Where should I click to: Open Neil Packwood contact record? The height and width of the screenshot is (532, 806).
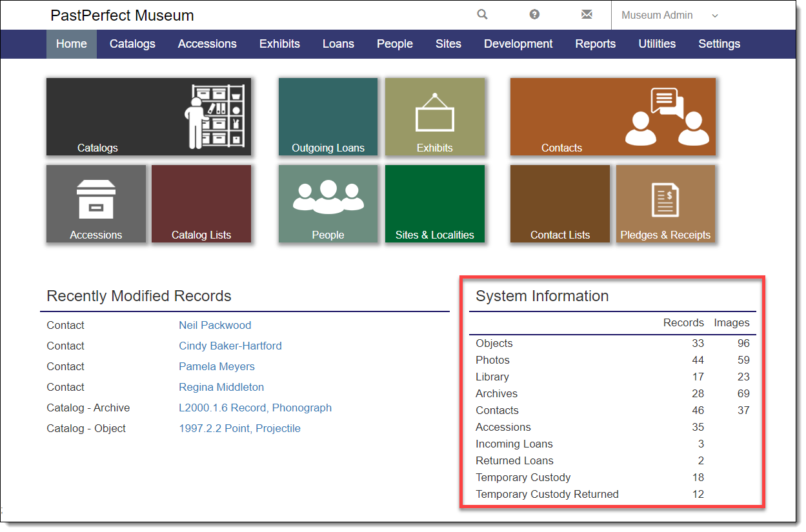(x=215, y=326)
